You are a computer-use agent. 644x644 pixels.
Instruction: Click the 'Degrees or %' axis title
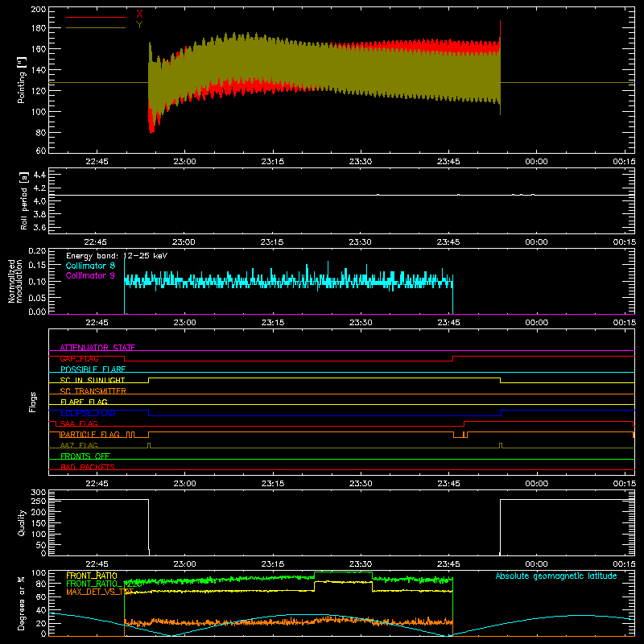click(x=22, y=603)
